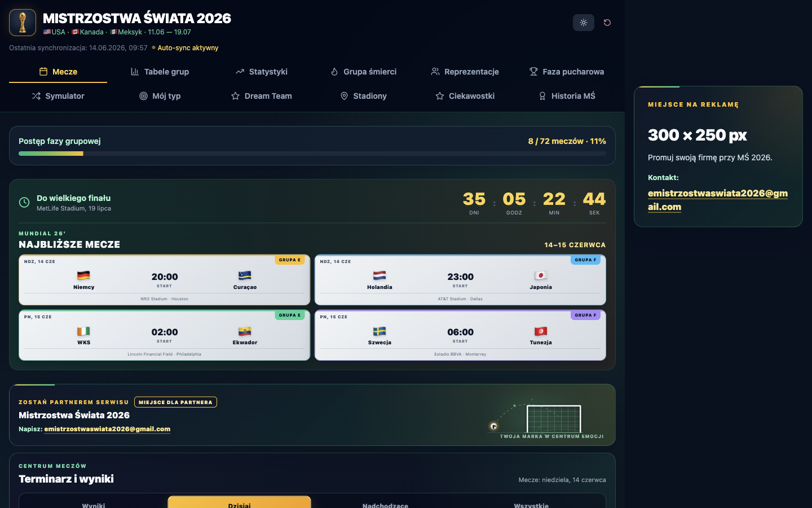Open the Faza pucharowa tab
Screen dimensions: 812x508
[x=567, y=72]
